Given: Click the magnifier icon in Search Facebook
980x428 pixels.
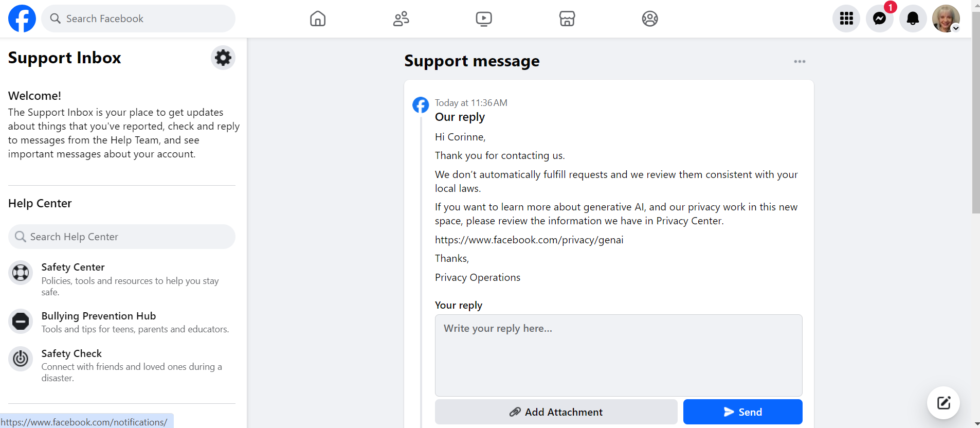Looking at the screenshot, I should (55, 19).
